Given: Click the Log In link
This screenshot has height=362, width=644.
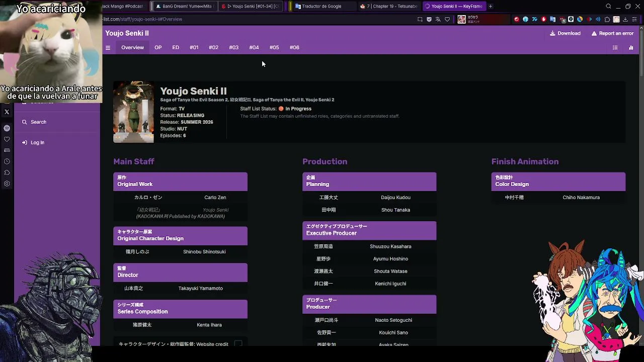Looking at the screenshot, I should [x=37, y=143].
